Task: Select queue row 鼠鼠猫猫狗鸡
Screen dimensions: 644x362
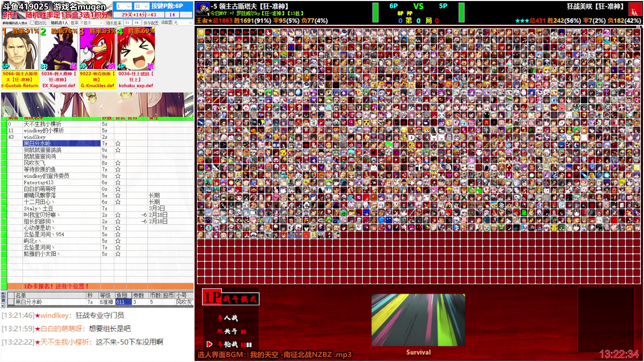Action: (x=62, y=157)
